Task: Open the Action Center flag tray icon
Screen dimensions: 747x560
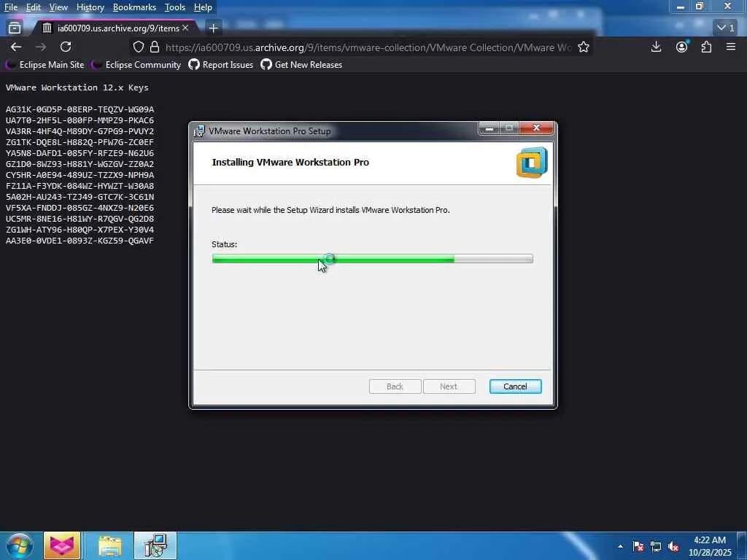Action: 638,546
